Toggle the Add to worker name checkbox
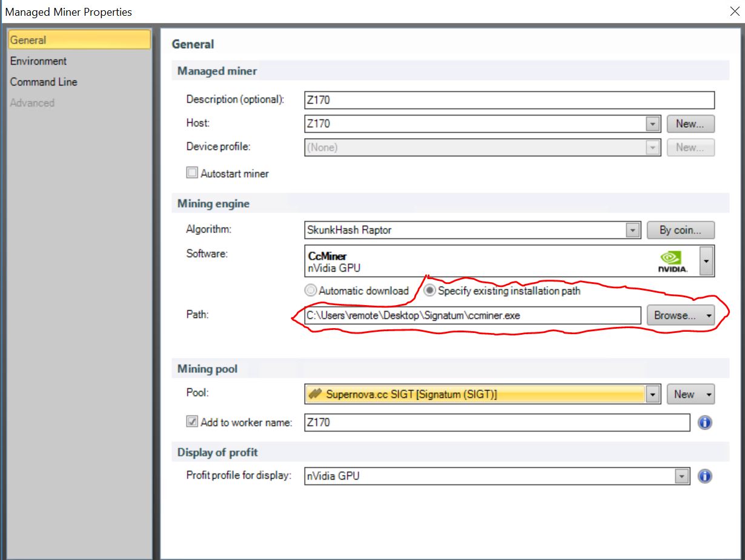 tap(192, 422)
